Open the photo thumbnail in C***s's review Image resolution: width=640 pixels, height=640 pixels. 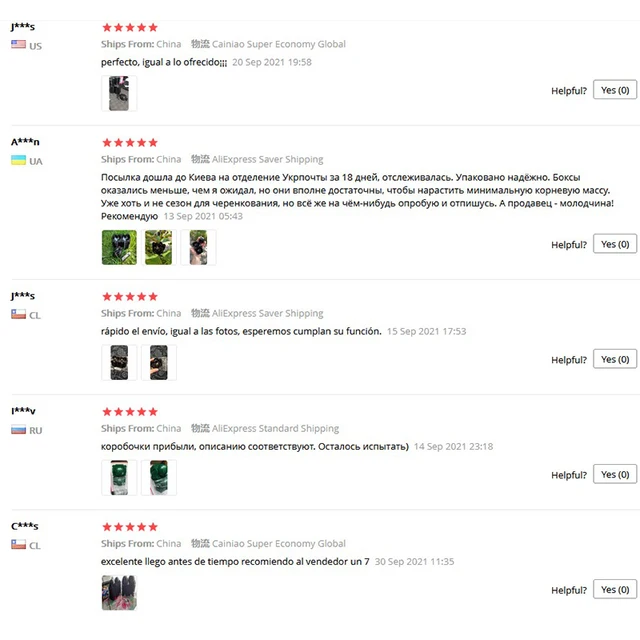(119, 593)
